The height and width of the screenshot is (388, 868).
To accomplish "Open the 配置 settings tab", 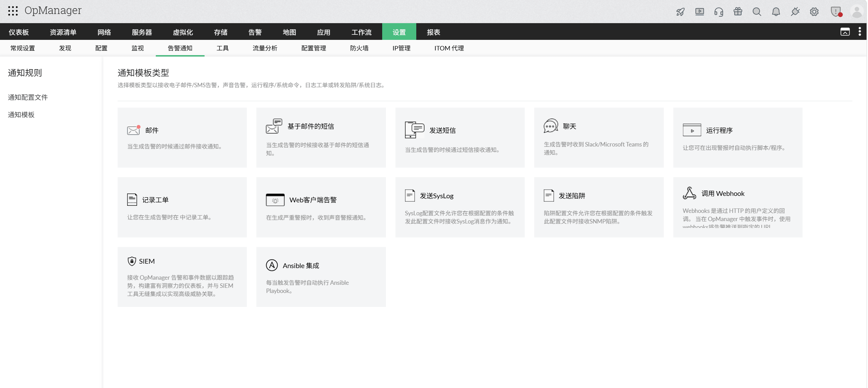I will pyautogui.click(x=101, y=48).
